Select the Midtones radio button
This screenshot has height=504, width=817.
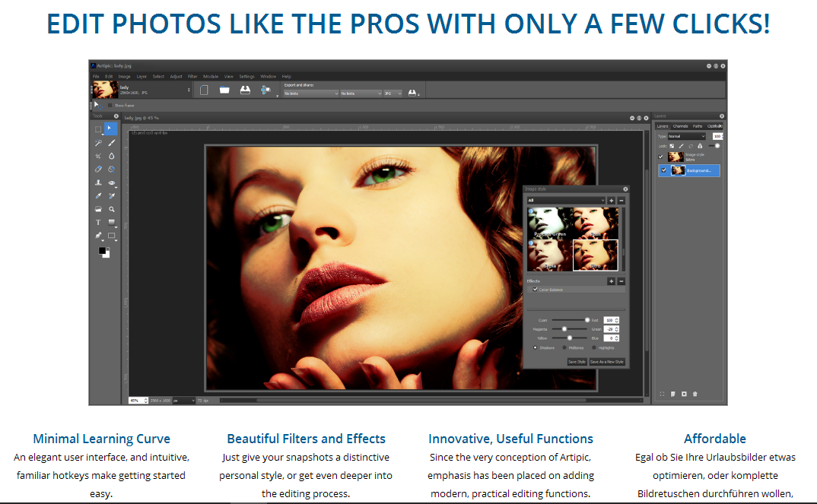coord(564,348)
